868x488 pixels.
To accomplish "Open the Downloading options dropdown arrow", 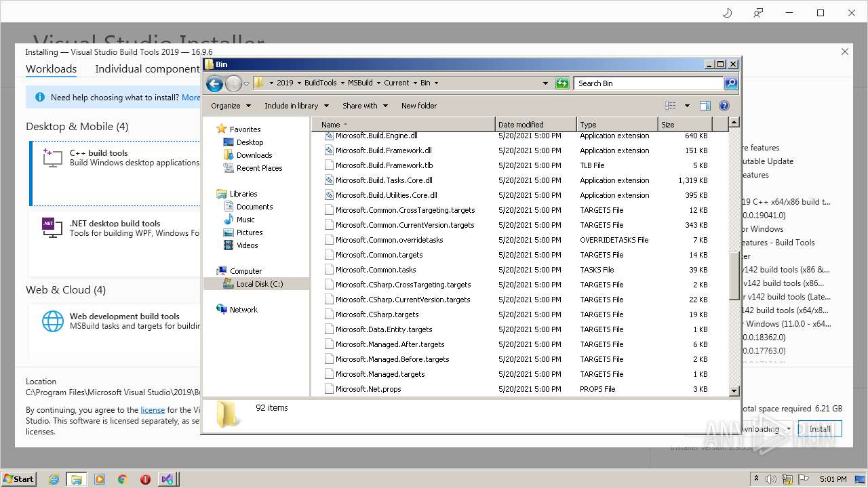I will pyautogui.click(x=789, y=429).
